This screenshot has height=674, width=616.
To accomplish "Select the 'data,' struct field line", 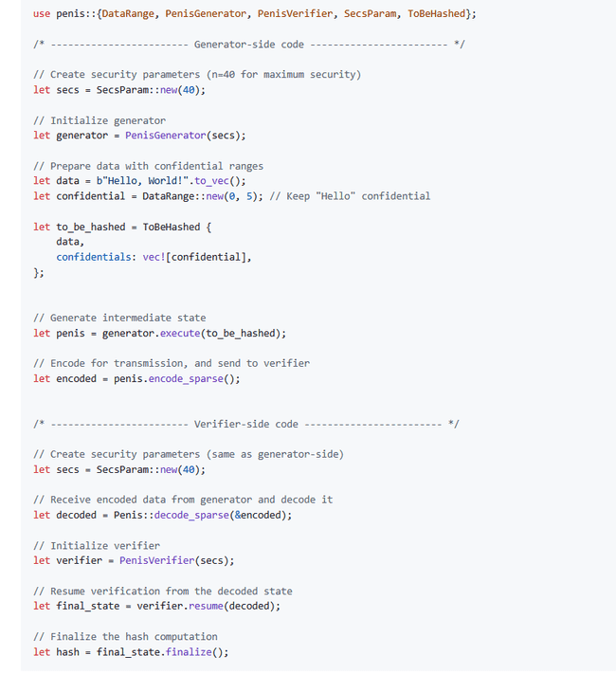I will (x=70, y=242).
